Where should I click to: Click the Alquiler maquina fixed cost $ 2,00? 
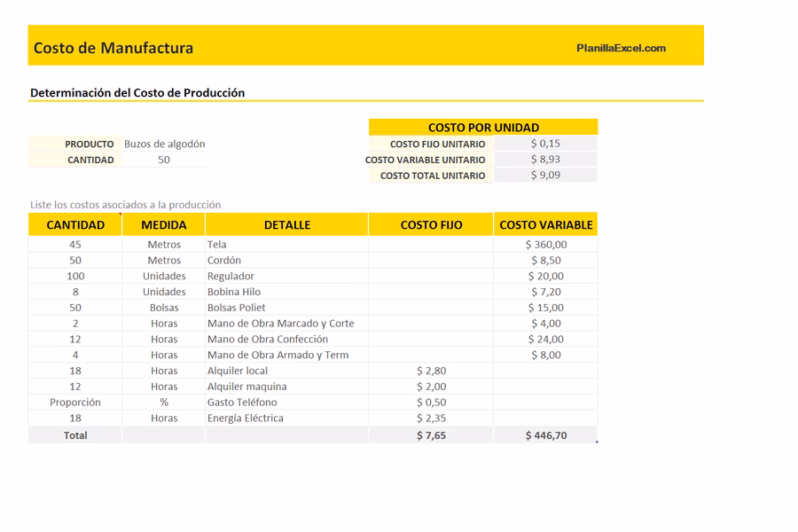(x=431, y=387)
